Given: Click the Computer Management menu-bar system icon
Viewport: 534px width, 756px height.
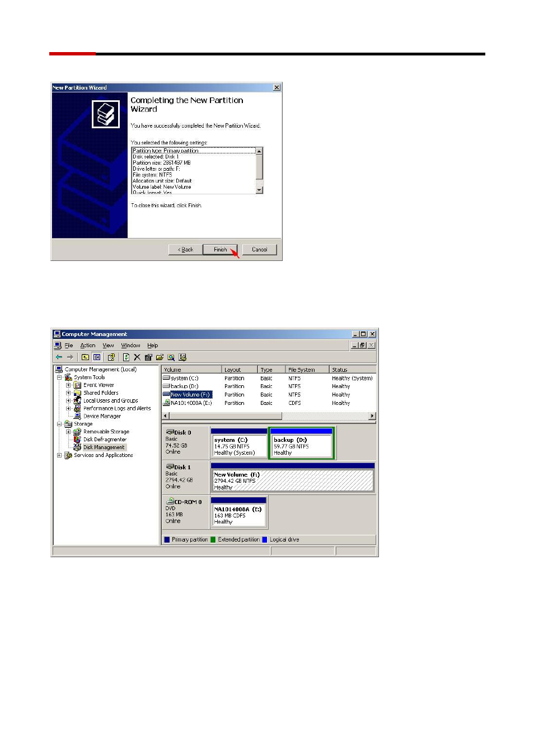Looking at the screenshot, I should [x=58, y=346].
